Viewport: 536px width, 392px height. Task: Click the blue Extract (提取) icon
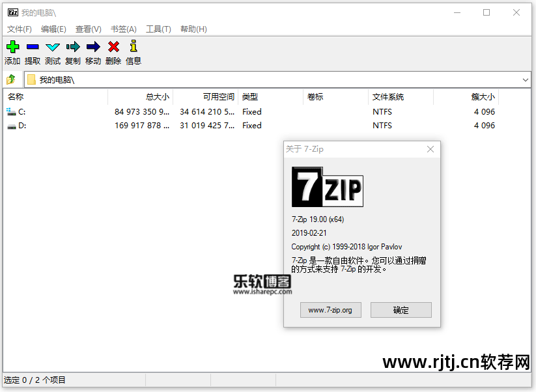(x=33, y=47)
